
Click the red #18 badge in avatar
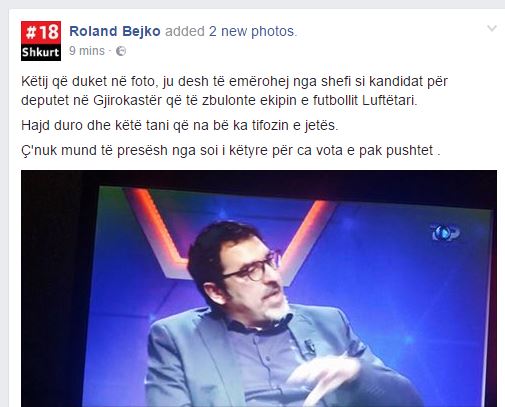point(41,32)
